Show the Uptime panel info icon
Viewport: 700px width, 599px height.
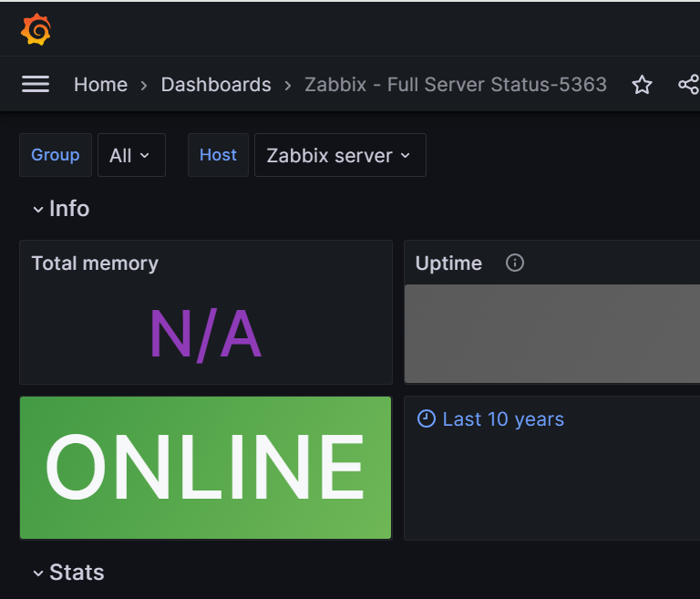click(x=515, y=263)
